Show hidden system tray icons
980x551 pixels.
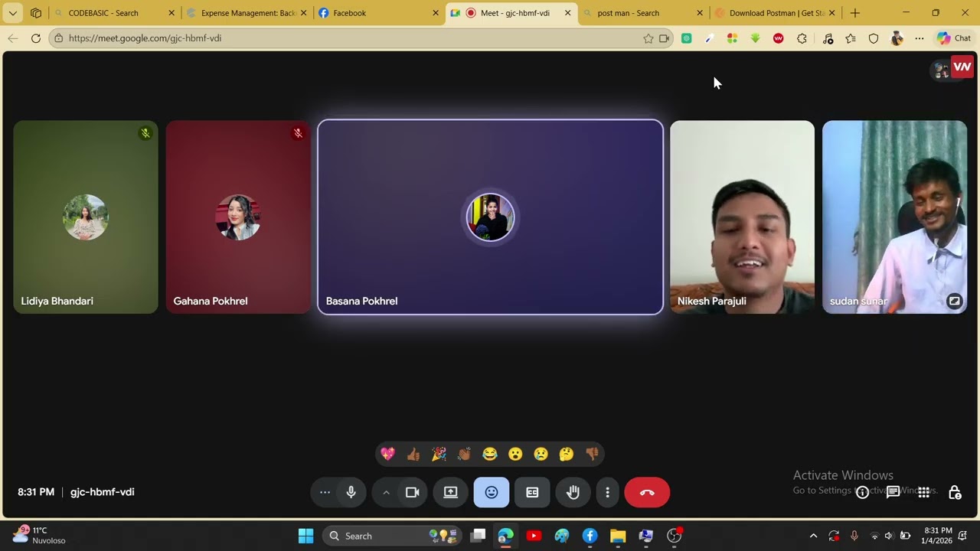tap(813, 536)
